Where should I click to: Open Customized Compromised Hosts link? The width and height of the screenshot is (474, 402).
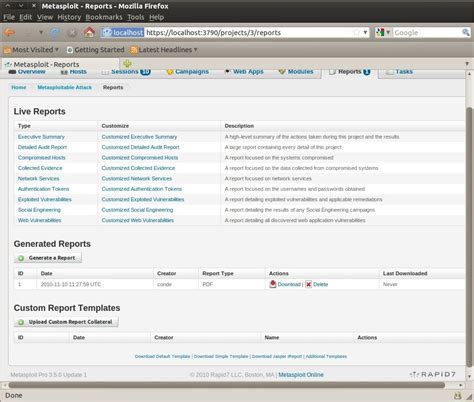click(140, 157)
